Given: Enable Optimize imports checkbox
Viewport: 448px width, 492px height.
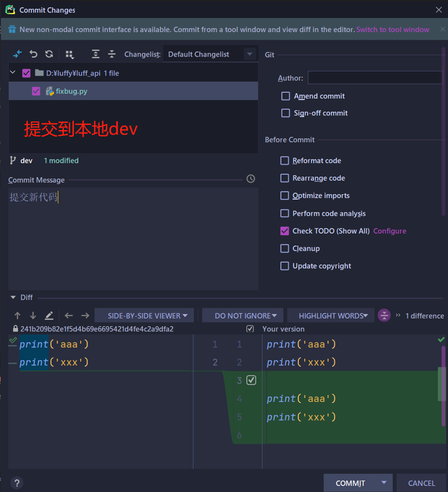Looking at the screenshot, I should (x=285, y=196).
